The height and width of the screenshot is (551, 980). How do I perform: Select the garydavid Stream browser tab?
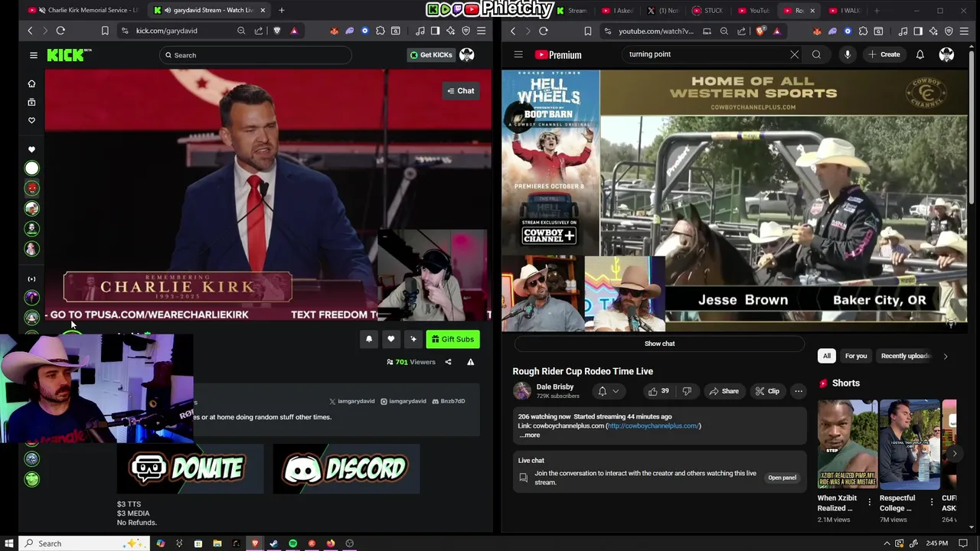[x=208, y=10]
